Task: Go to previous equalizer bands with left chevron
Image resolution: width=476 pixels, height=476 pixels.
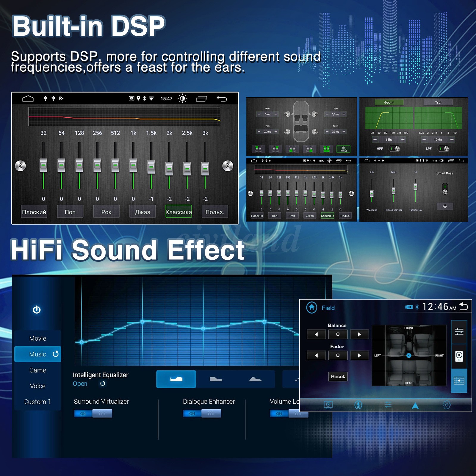Action: (21, 166)
